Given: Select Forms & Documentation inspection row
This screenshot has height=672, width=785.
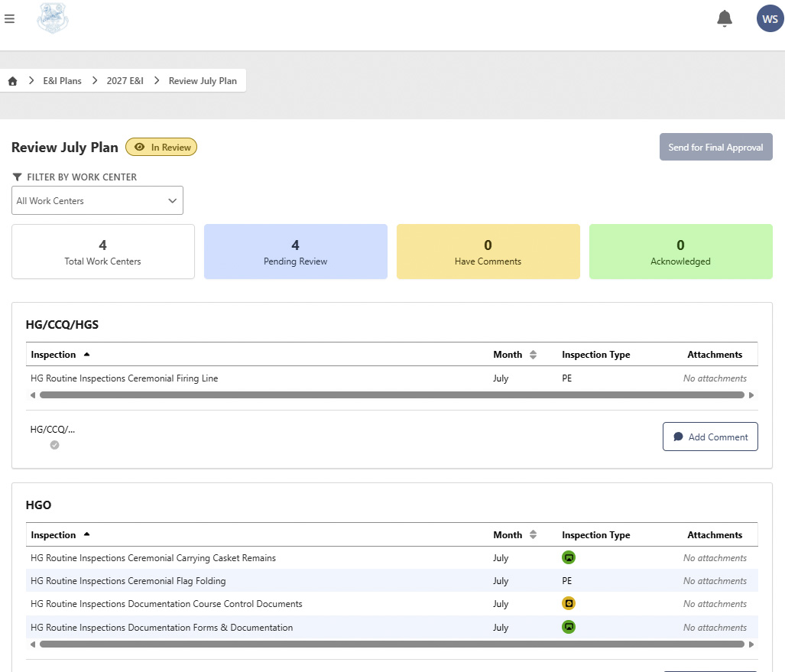Looking at the screenshot, I should 392,628.
